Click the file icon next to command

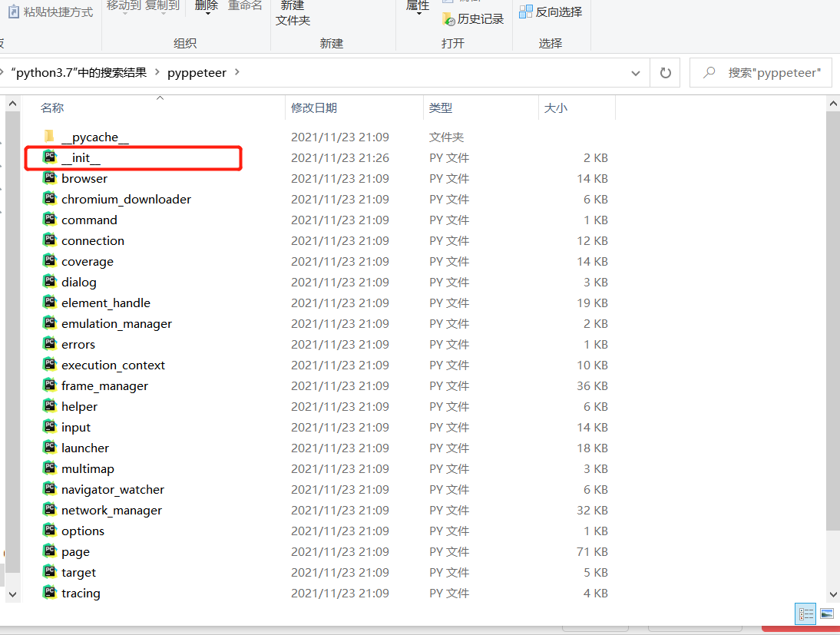(x=50, y=219)
